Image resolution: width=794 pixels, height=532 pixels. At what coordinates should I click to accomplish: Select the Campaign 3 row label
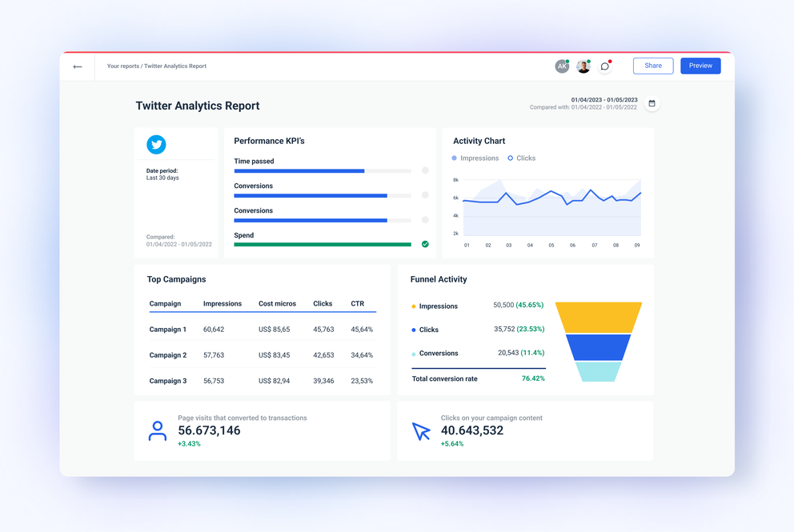click(x=167, y=381)
